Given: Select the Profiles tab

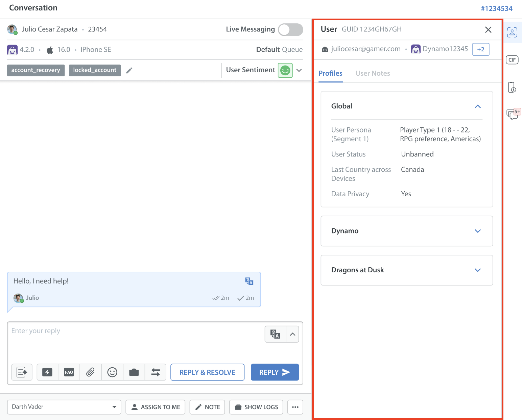Looking at the screenshot, I should (x=330, y=73).
